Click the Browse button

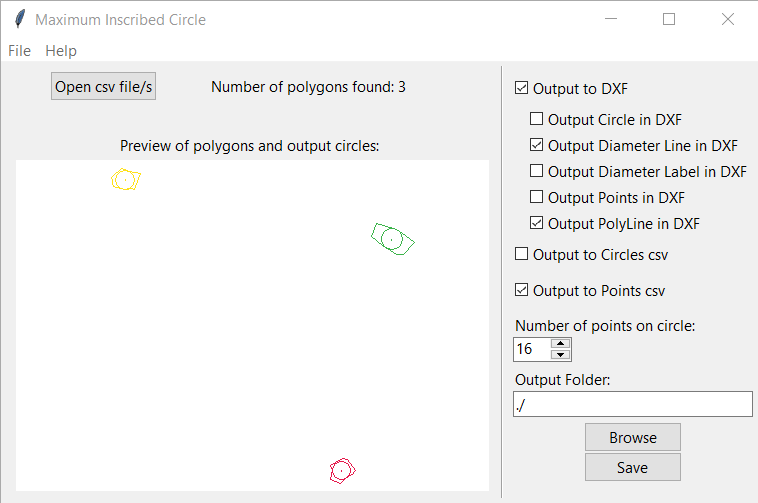click(x=633, y=437)
